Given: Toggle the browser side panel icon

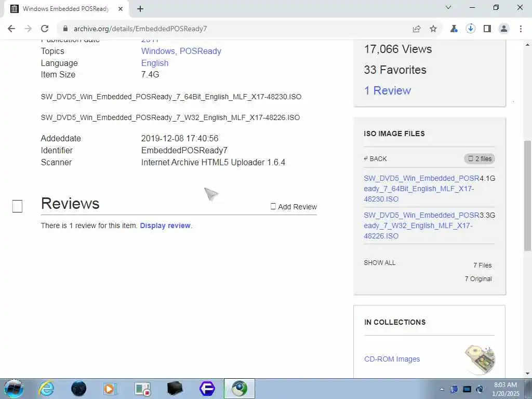Looking at the screenshot, I should point(487,29).
